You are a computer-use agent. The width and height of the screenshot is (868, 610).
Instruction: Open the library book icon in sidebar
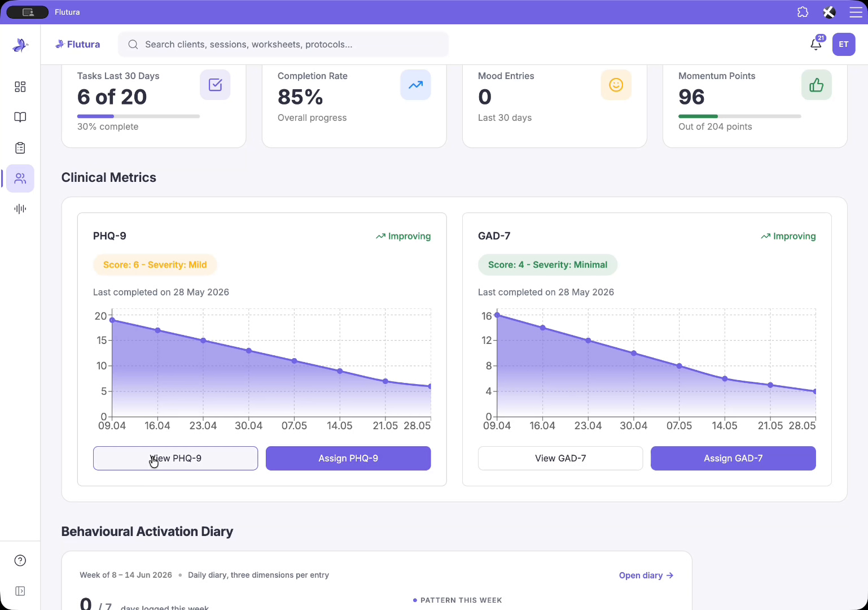point(20,117)
